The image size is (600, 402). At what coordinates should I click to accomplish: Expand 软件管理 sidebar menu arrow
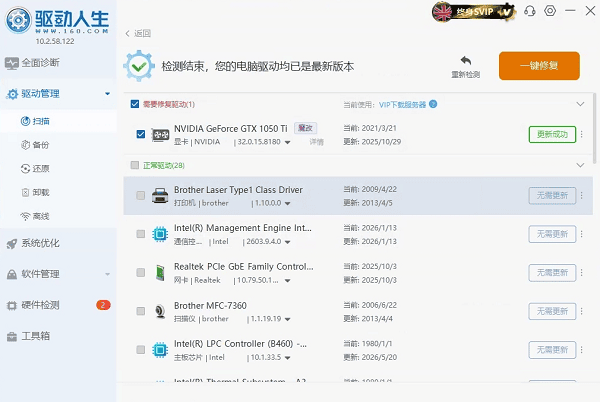tap(108, 274)
